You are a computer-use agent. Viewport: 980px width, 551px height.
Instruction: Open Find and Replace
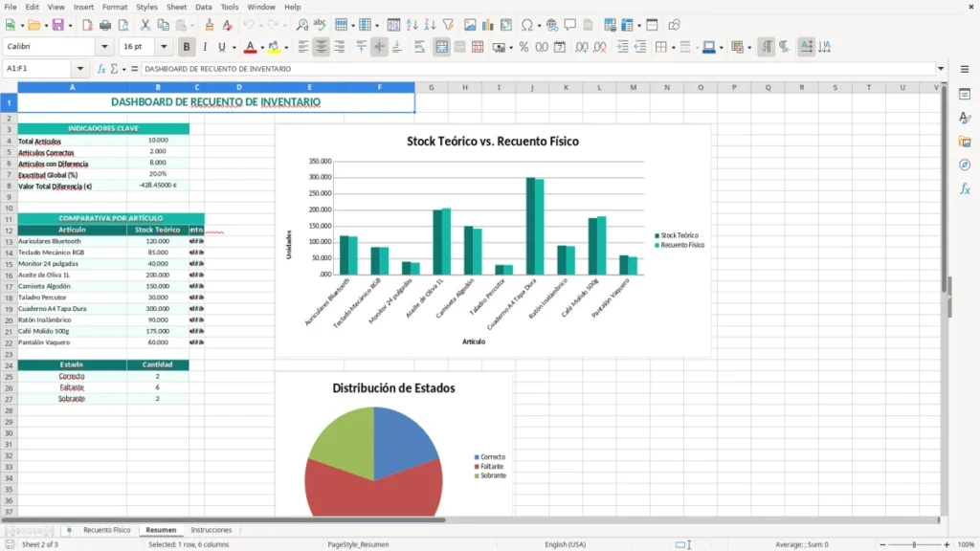click(x=301, y=25)
